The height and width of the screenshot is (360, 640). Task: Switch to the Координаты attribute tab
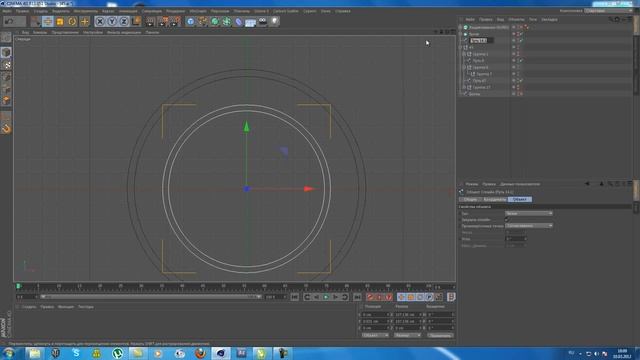[494, 200]
